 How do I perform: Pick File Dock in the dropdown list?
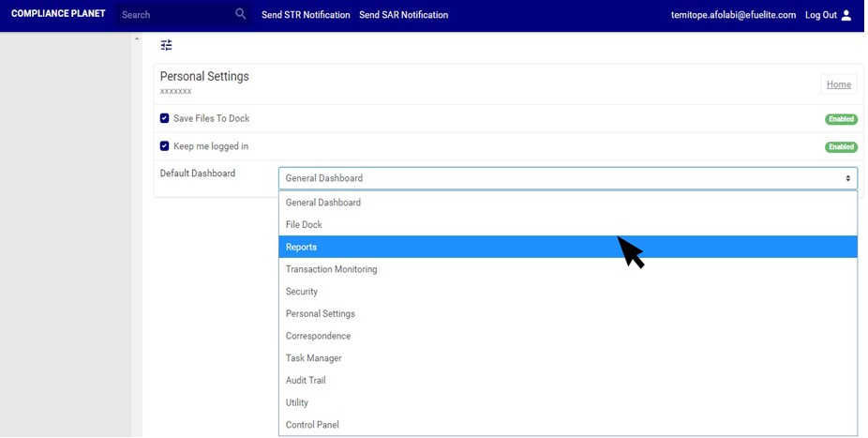click(x=304, y=225)
